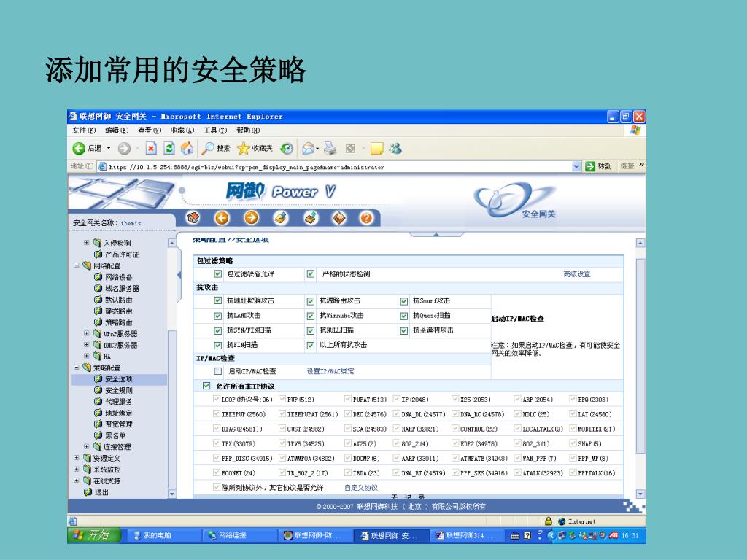Click the gateway orange help question icon
The width and height of the screenshot is (747, 560).
(366, 218)
